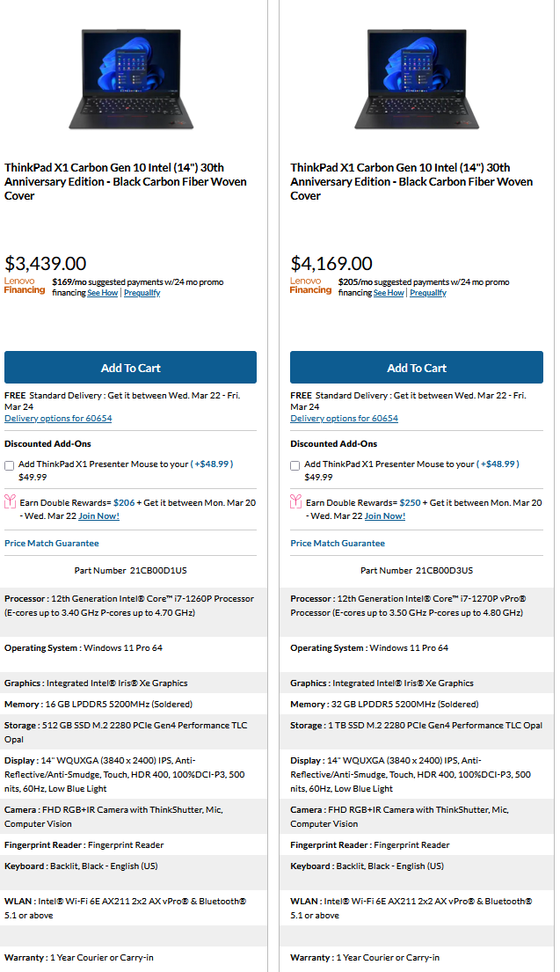Open Prequalify link under $205/mo financing

(x=427, y=293)
